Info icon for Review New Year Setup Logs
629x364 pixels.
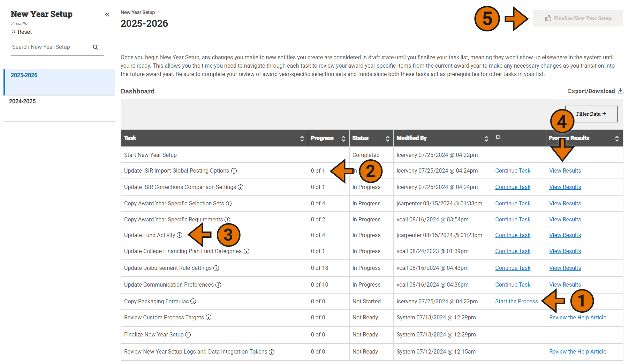[x=272, y=352]
